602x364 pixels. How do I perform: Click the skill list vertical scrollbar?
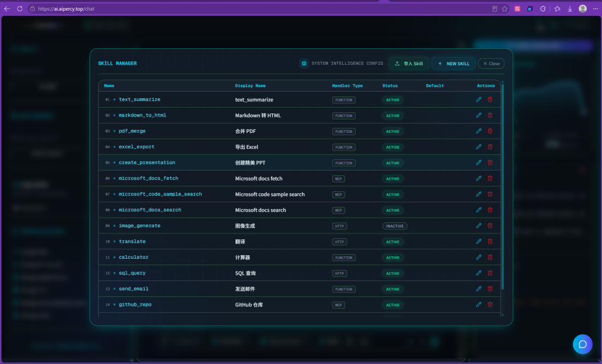tap(503, 186)
